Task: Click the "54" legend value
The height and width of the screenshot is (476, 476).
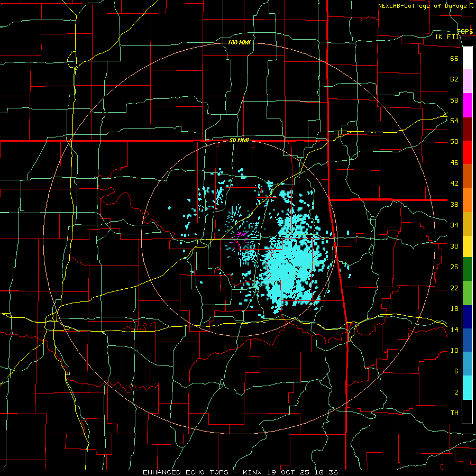Action: click(454, 121)
